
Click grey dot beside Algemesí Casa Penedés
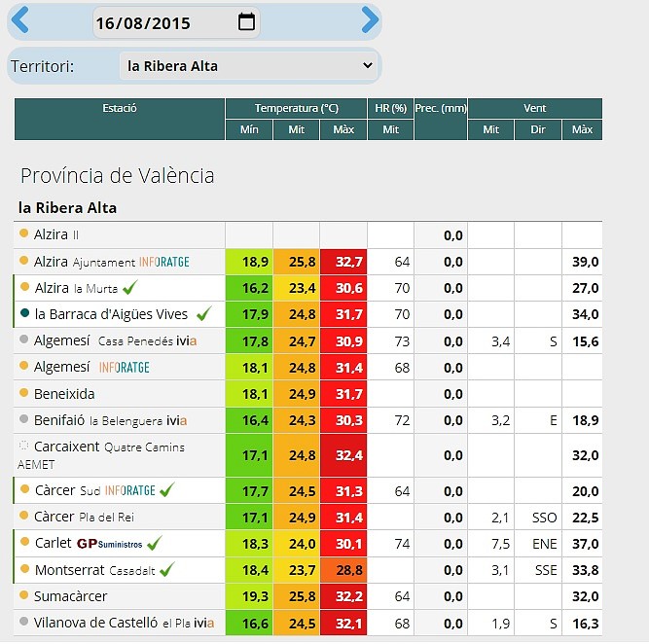[24, 340]
